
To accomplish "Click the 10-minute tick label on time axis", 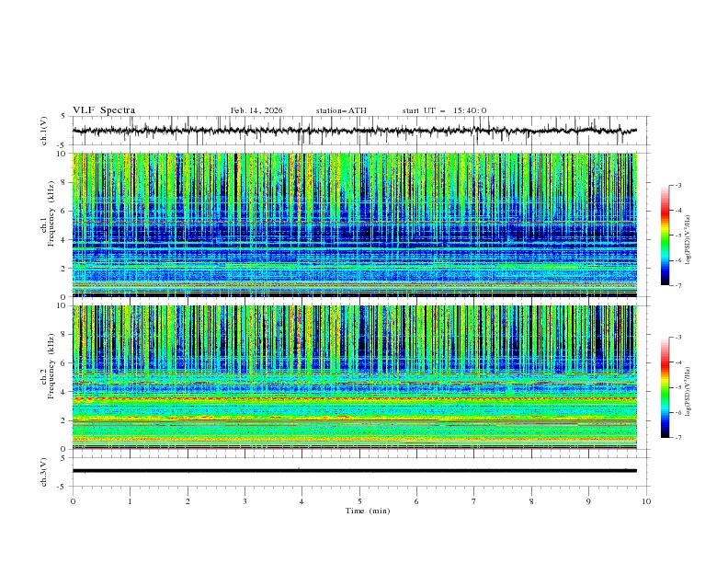I will [646, 501].
